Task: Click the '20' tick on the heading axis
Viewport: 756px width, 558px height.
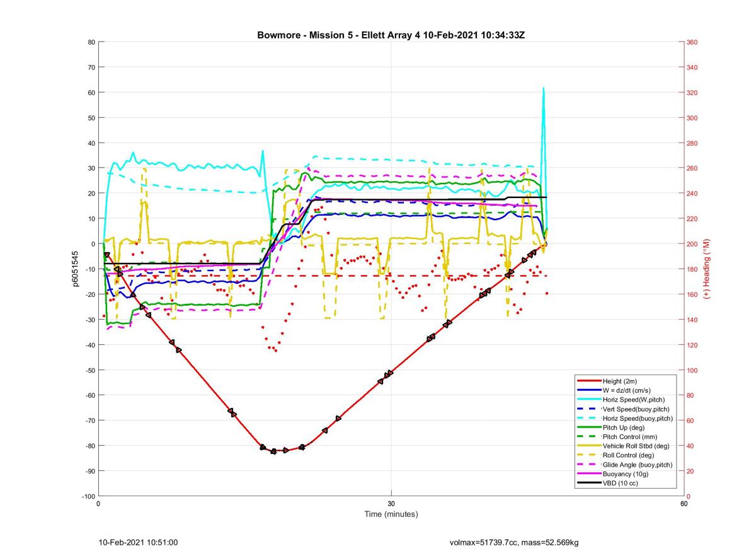Action: point(690,471)
